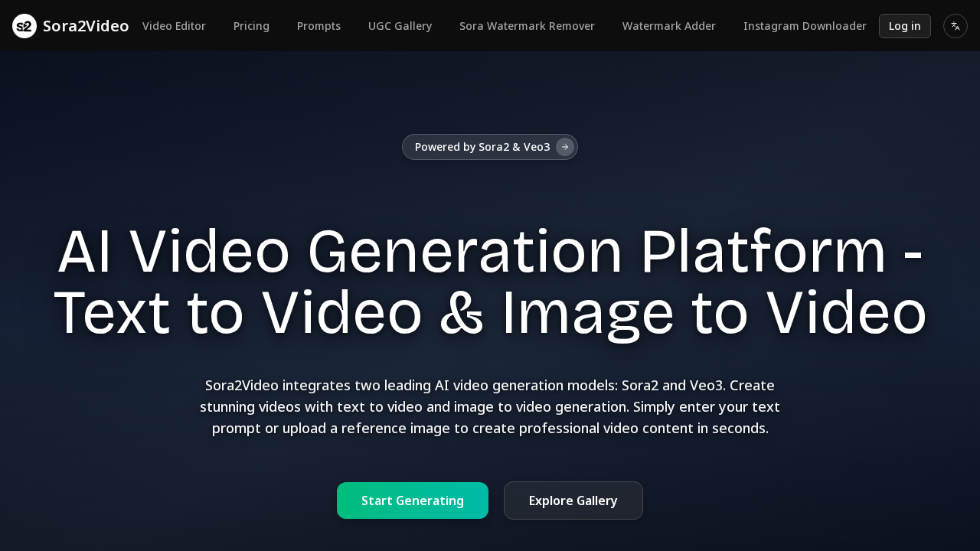Click the paragraph line starting 'stunning videos'
Image resolution: width=980 pixels, height=551 pixels.
(490, 406)
